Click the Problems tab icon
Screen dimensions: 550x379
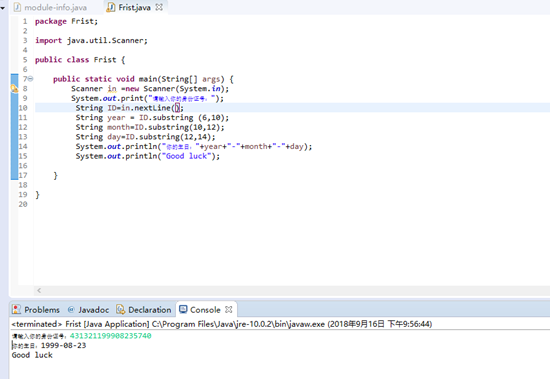click(x=16, y=310)
